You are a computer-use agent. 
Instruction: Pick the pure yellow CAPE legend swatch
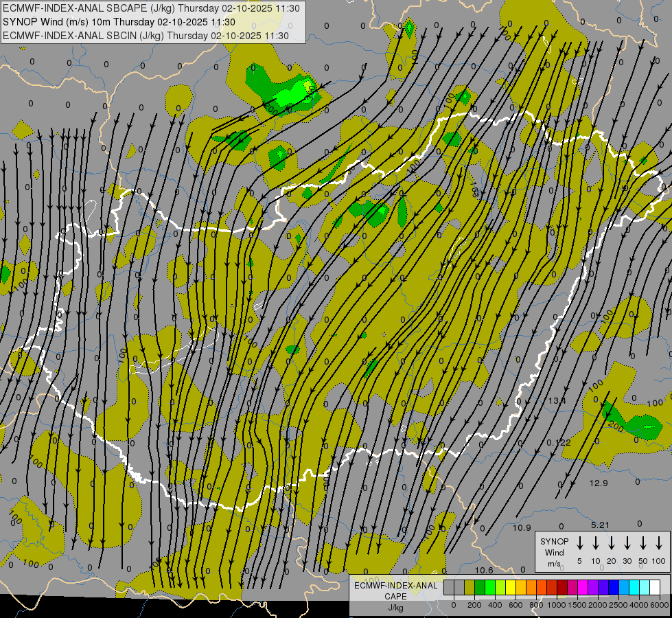511,587
